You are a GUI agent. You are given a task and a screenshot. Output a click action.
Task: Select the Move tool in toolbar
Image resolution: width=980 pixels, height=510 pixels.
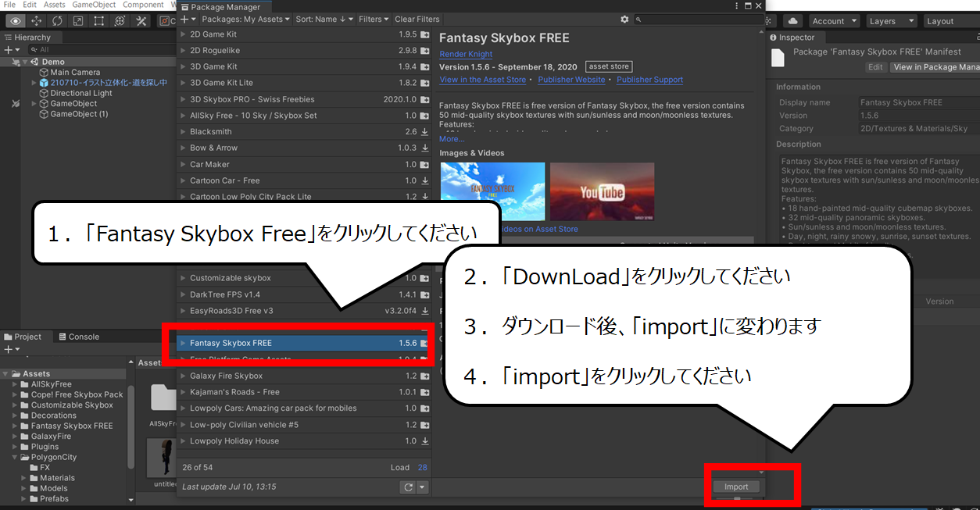[x=37, y=21]
